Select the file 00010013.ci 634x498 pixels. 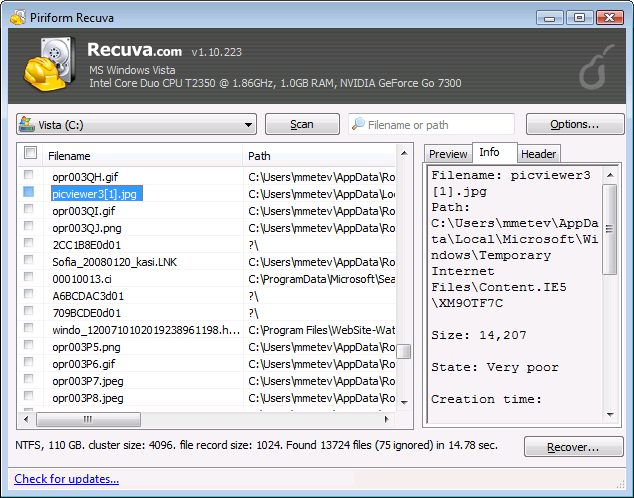click(82, 279)
